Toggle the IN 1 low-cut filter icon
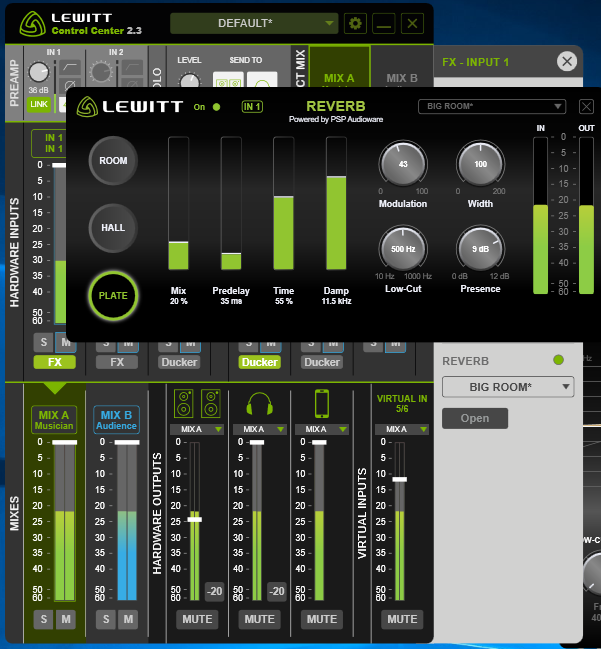601x649 pixels. point(70,67)
